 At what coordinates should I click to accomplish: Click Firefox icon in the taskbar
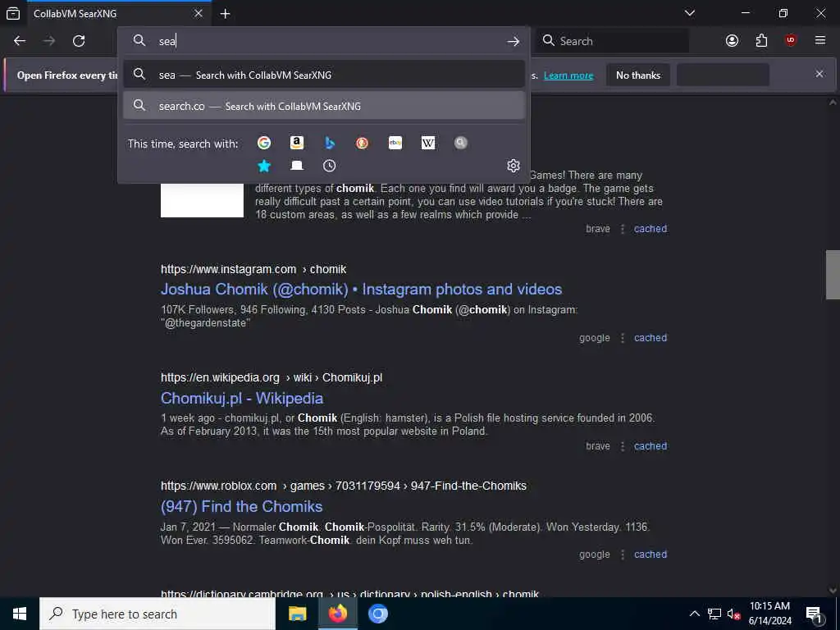pos(337,614)
